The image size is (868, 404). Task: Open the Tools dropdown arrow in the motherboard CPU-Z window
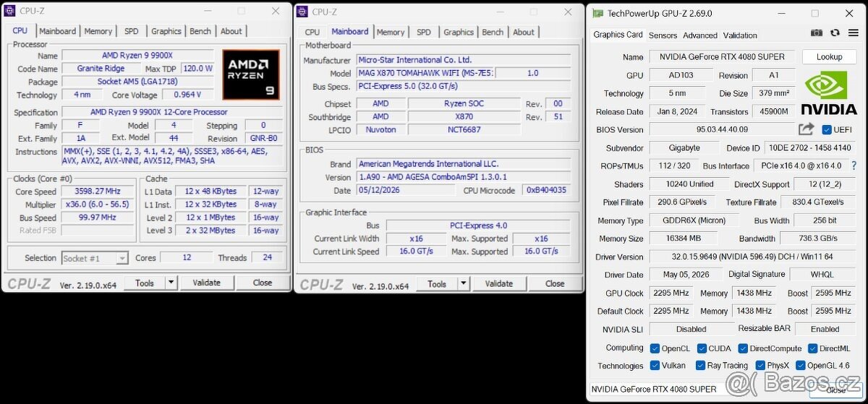click(x=464, y=284)
